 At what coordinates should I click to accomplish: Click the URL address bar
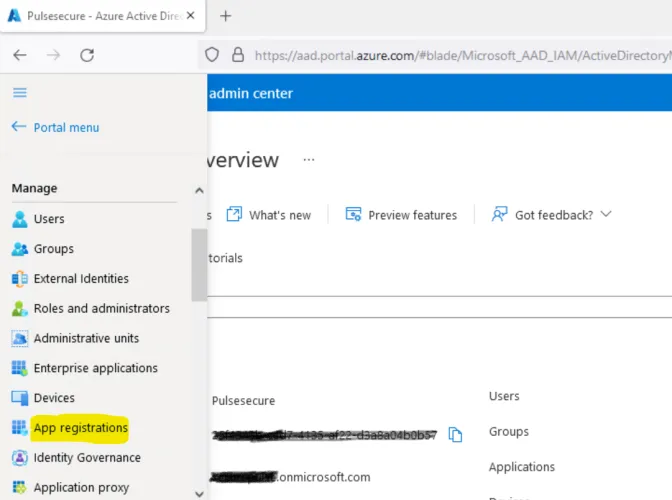(x=435, y=55)
